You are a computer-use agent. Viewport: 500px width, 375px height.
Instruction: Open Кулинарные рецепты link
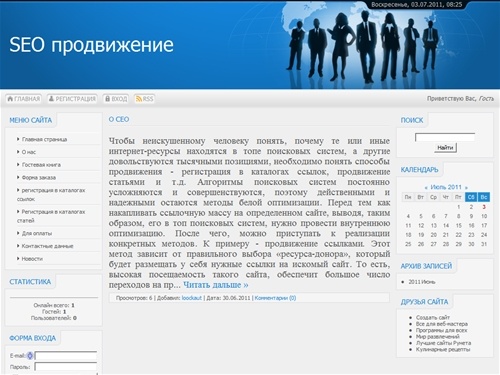pyautogui.click(x=443, y=349)
